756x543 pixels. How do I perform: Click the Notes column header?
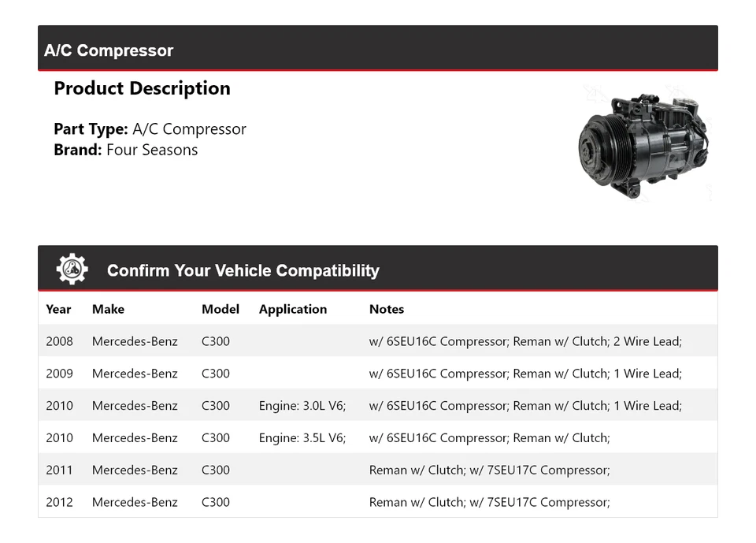(386, 309)
